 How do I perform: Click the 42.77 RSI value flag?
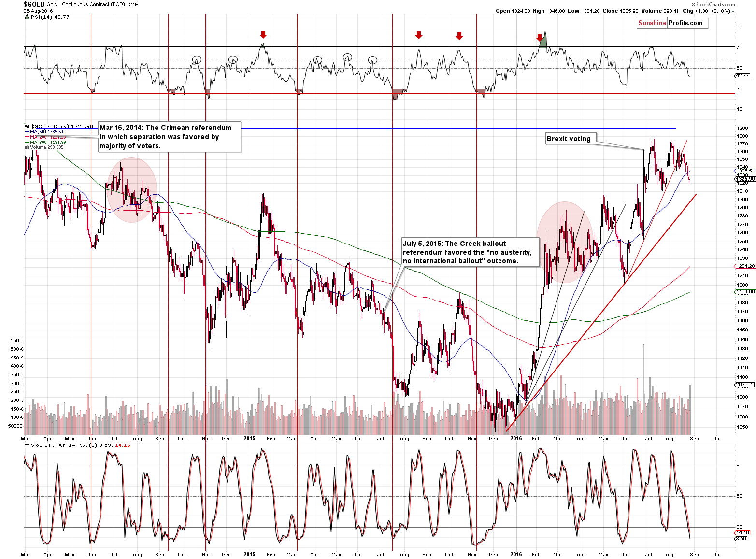click(742, 75)
